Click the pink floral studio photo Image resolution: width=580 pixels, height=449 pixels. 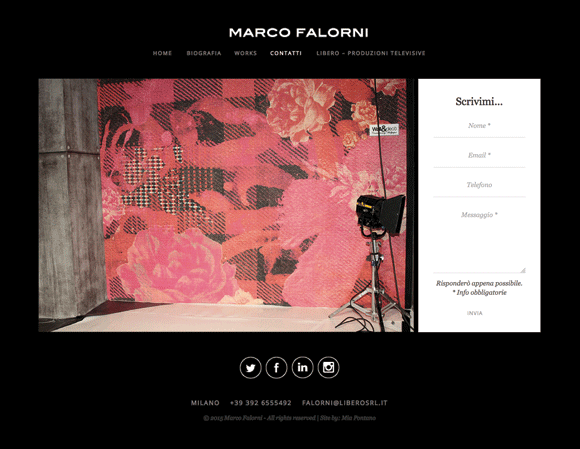click(226, 205)
